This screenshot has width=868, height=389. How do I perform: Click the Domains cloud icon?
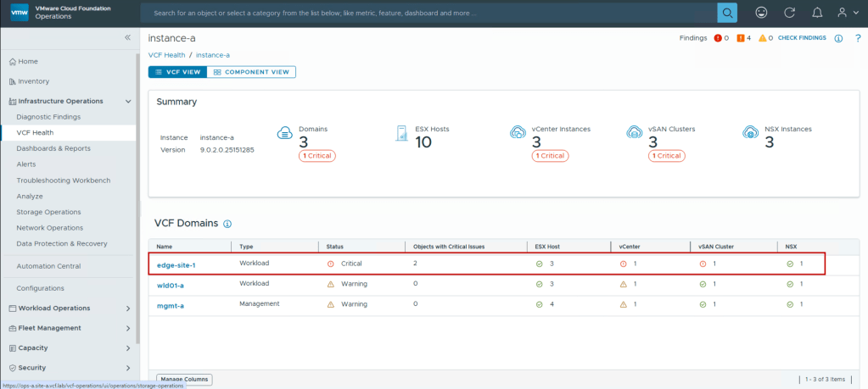click(284, 132)
